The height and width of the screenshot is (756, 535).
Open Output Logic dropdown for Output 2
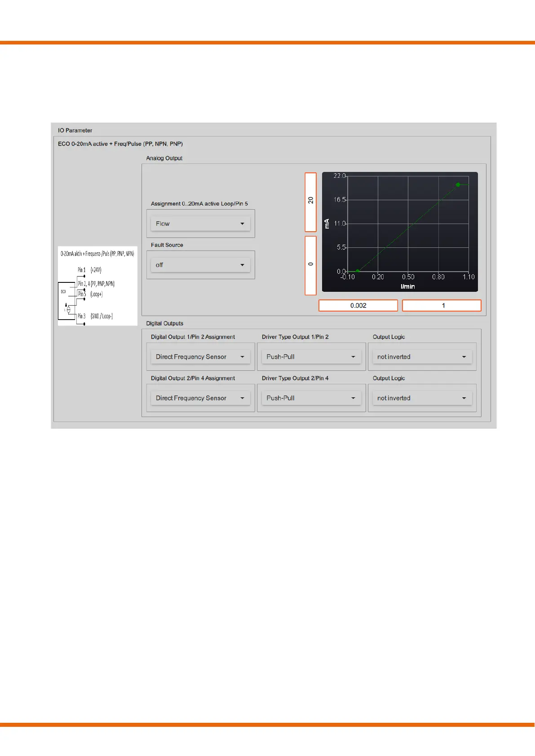tap(422, 398)
